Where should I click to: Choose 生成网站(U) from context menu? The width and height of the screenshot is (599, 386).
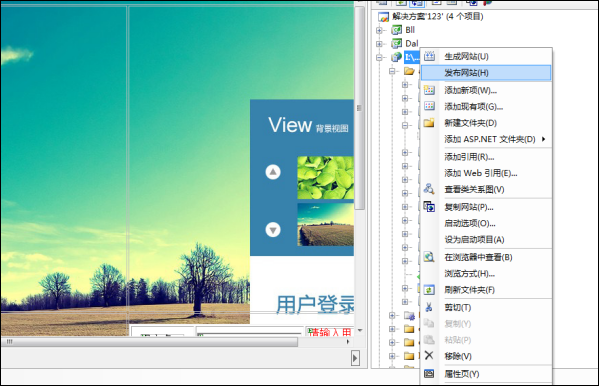(x=486, y=57)
